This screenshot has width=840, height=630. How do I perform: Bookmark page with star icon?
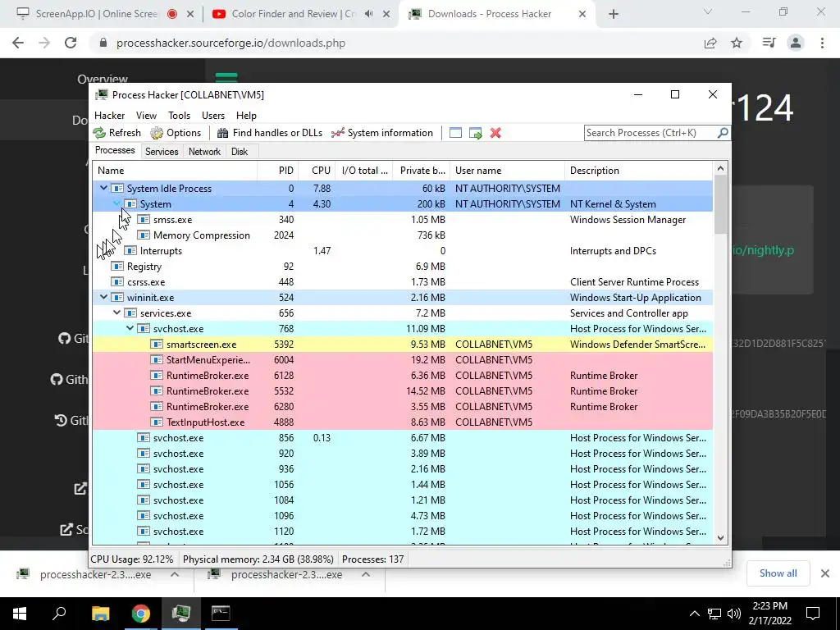click(x=737, y=43)
